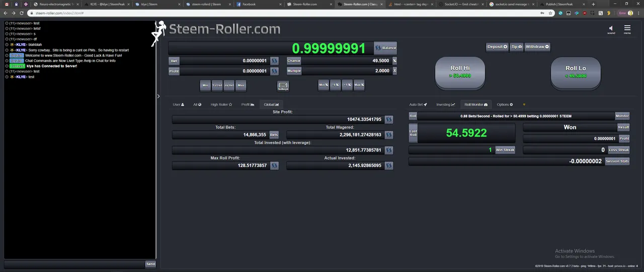This screenshot has height=272, width=644.
Task: Click the -1 % chance button
Action: pos(335,85)
